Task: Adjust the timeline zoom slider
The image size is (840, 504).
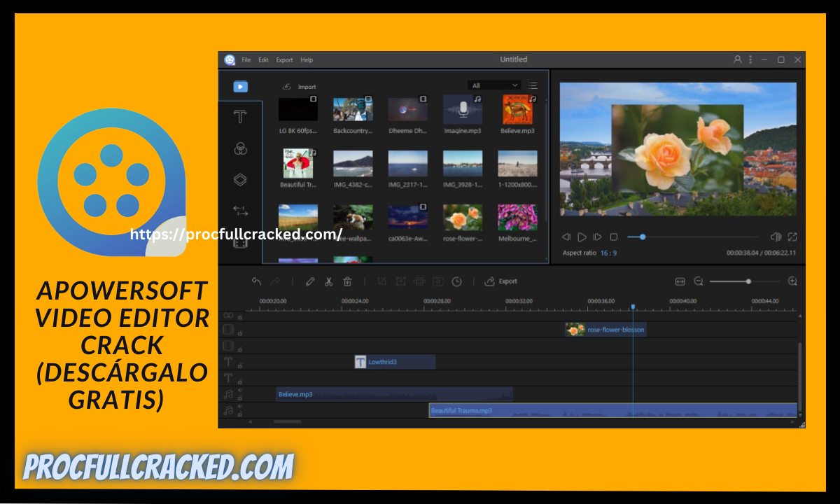Action: click(748, 281)
